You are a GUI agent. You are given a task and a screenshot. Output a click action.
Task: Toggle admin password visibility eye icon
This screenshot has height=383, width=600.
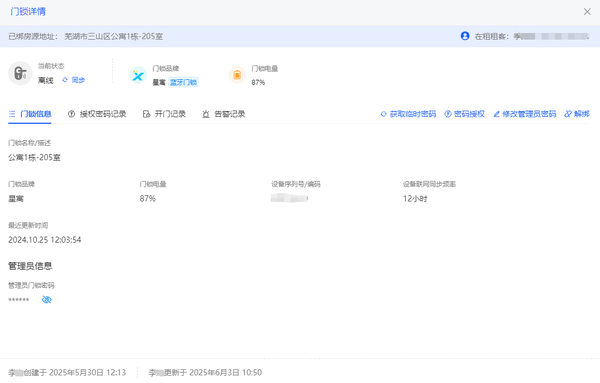tap(47, 300)
